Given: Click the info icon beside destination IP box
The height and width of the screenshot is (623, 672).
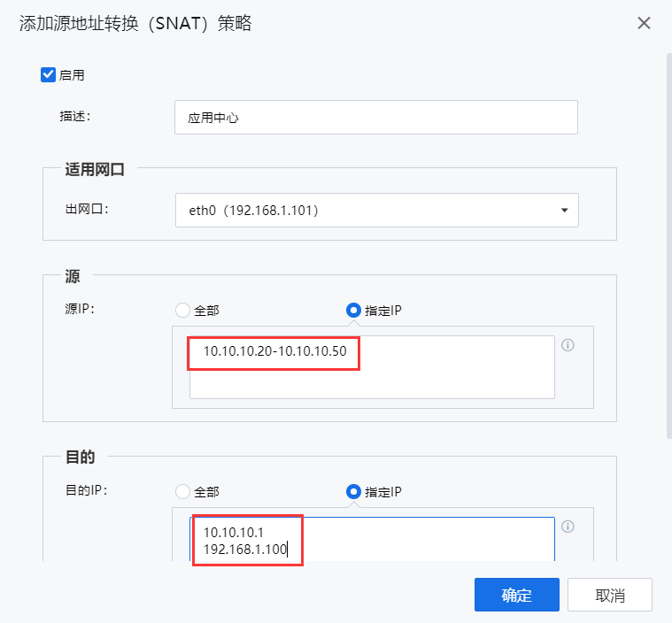Looking at the screenshot, I should click(x=568, y=527).
